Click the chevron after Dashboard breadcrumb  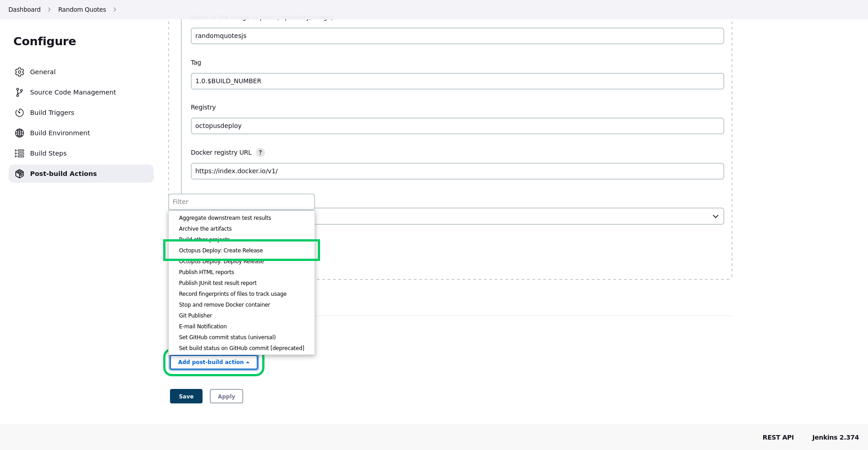(49, 9)
